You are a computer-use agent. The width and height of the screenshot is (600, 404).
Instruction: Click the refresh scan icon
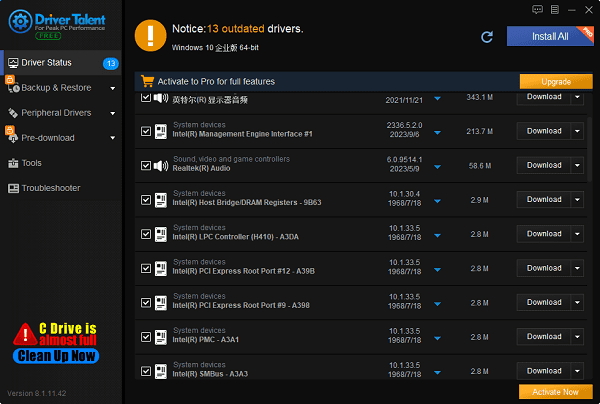point(487,37)
